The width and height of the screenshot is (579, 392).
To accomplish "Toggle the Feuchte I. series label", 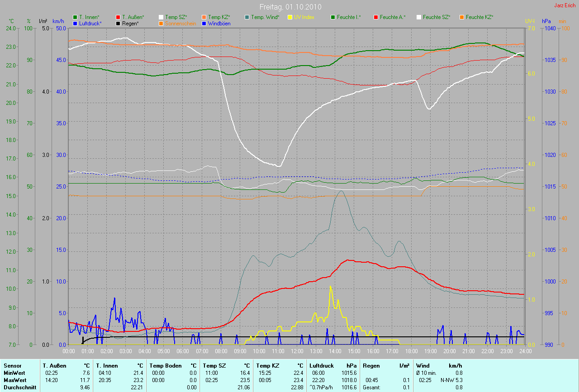I will click(x=348, y=17).
